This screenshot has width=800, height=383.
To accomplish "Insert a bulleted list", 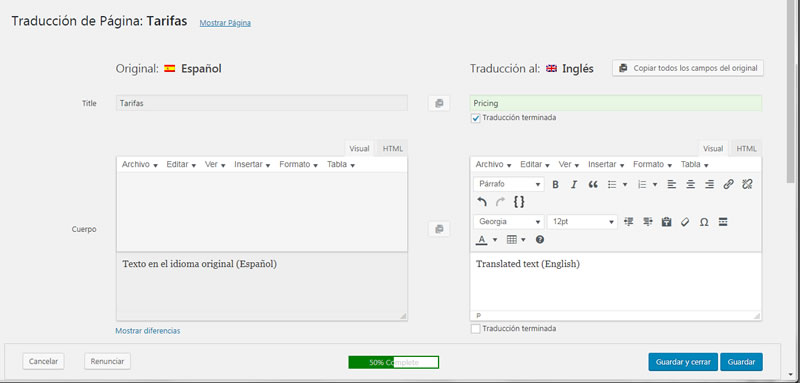I will 612,185.
